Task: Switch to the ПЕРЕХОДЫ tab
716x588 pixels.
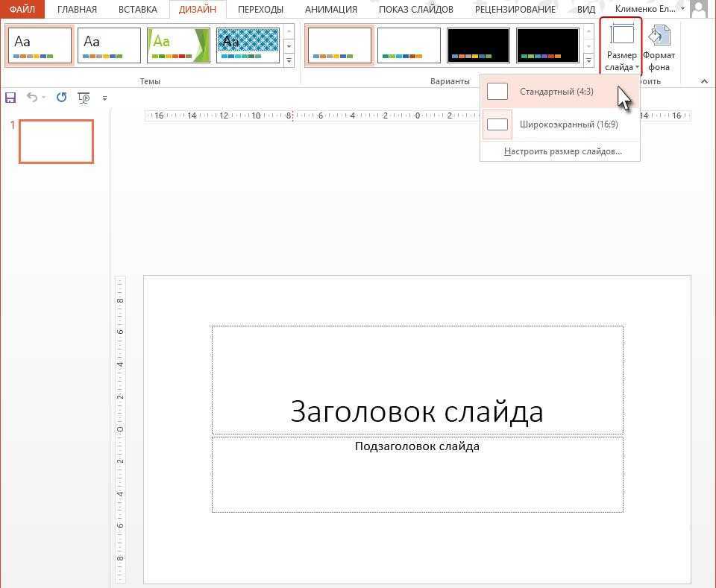Action: click(261, 9)
